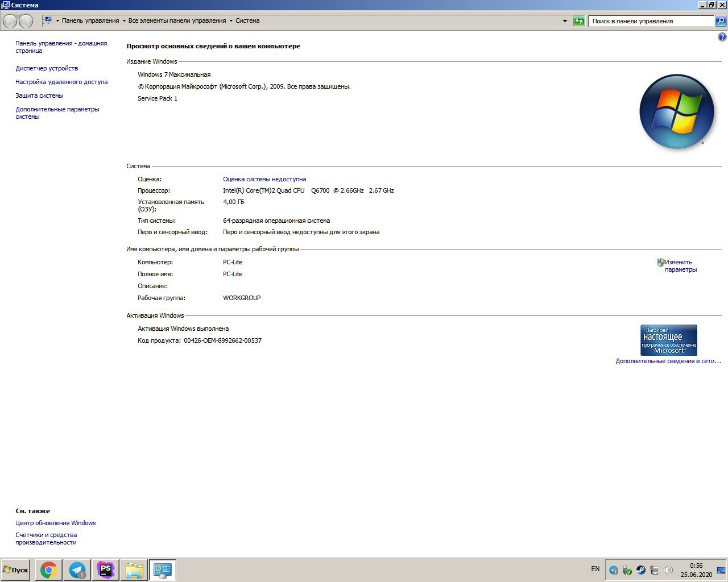Click the Back navigation arrow
Viewport: 728px width, 582px height.
10,21
